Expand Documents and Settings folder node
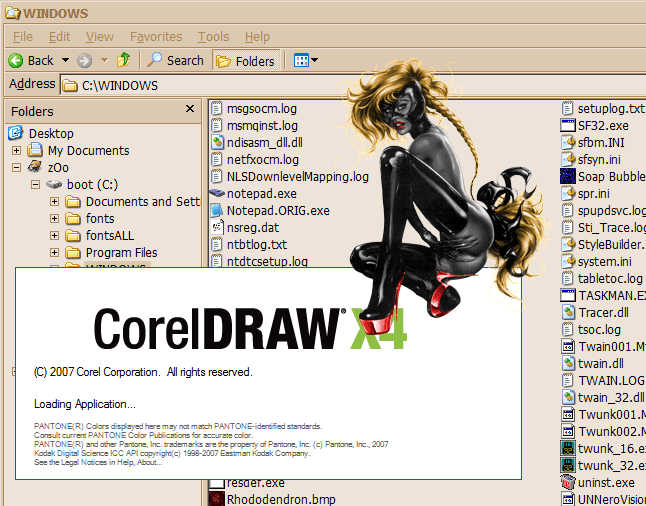 click(x=54, y=201)
